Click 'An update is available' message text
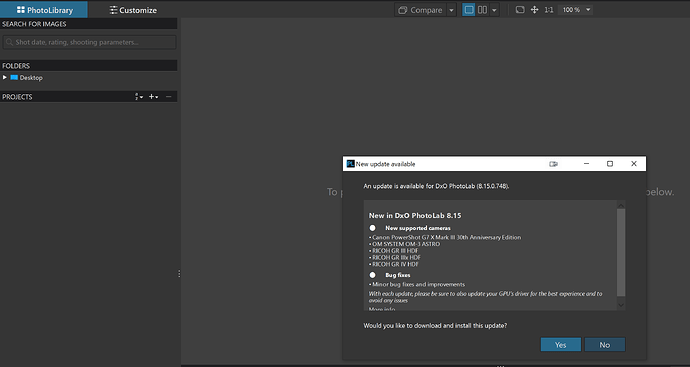The width and height of the screenshot is (690, 367). 437,186
